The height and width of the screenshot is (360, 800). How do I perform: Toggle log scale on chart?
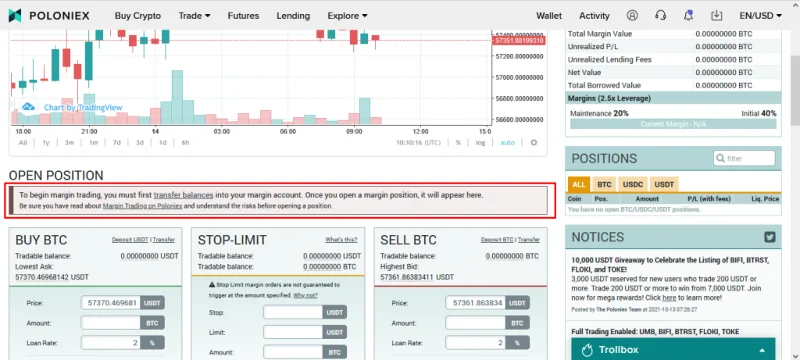(481, 143)
